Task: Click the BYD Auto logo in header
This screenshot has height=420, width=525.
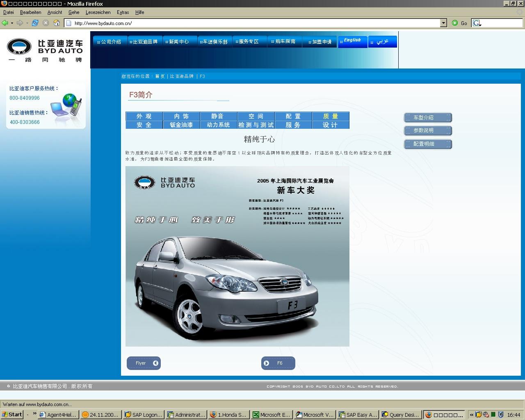Action: tap(45, 50)
